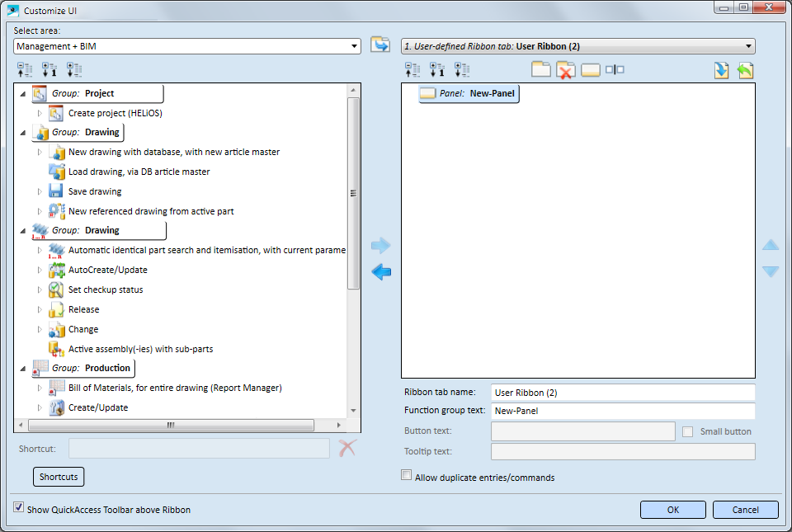792x532 pixels.
Task: Select the Group: Project header
Action: [x=97, y=93]
